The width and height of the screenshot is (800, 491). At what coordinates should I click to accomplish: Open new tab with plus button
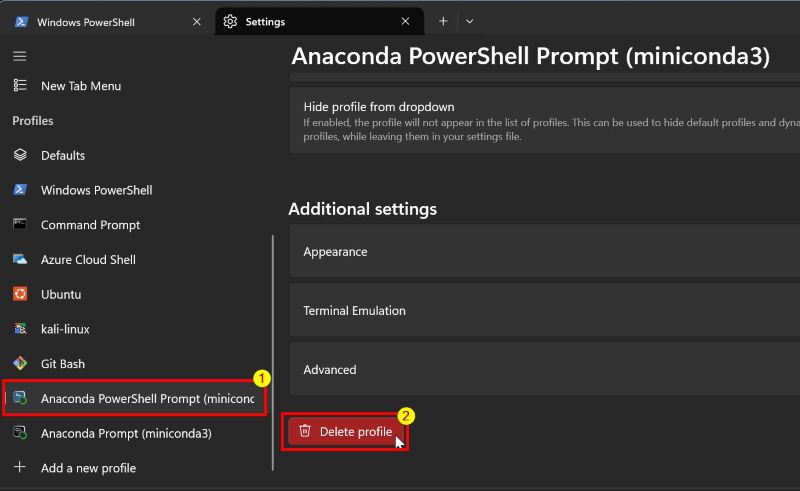[x=443, y=21]
